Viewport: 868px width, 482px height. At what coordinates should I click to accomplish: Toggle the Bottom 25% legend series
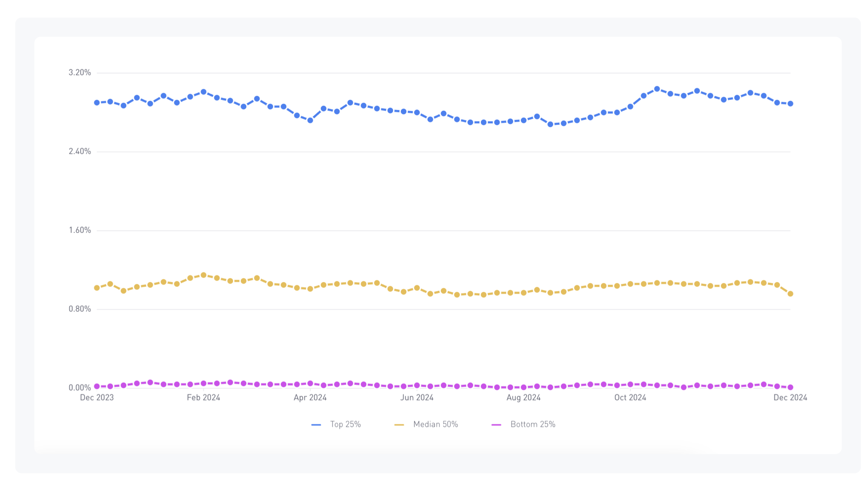[523, 425]
